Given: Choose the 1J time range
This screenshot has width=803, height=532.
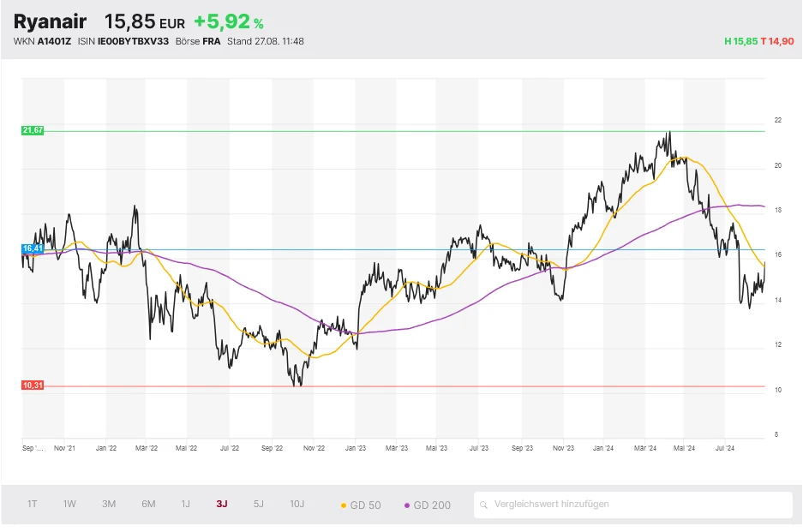Looking at the screenshot, I should point(185,504).
